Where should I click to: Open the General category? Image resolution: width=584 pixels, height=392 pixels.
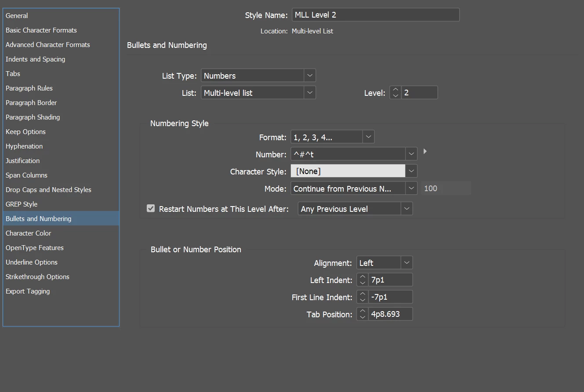point(61,15)
